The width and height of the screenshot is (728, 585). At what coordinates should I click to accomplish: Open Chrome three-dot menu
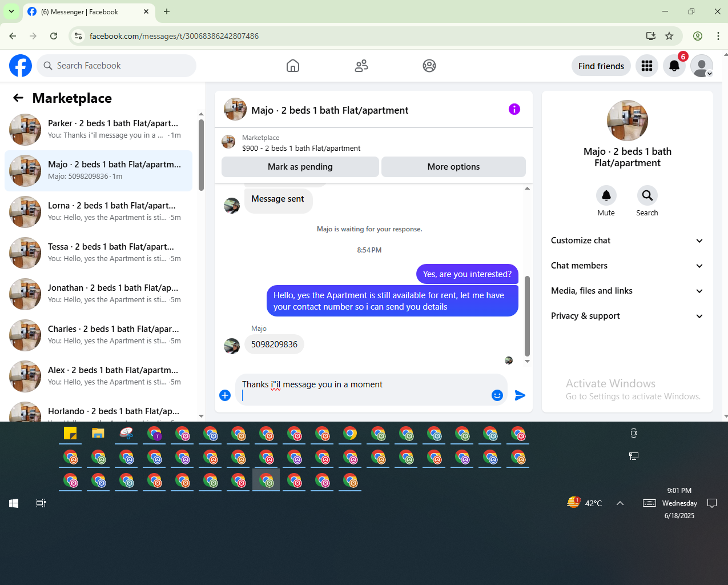point(718,36)
